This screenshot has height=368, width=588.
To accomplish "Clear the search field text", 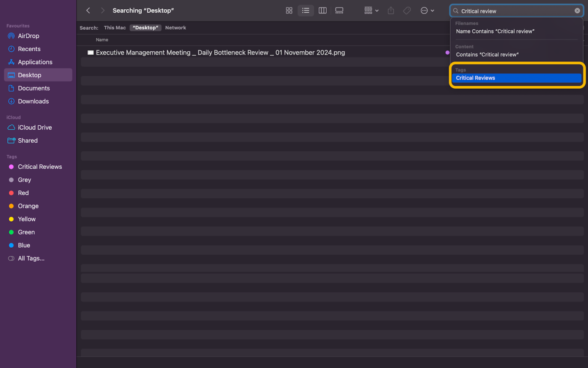I will (x=577, y=11).
